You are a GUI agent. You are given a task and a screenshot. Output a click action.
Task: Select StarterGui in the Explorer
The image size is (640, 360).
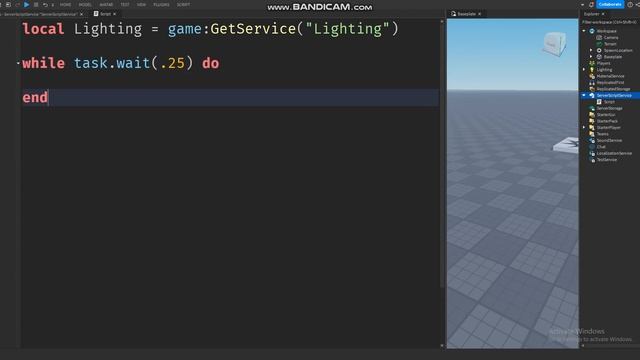pos(606,115)
